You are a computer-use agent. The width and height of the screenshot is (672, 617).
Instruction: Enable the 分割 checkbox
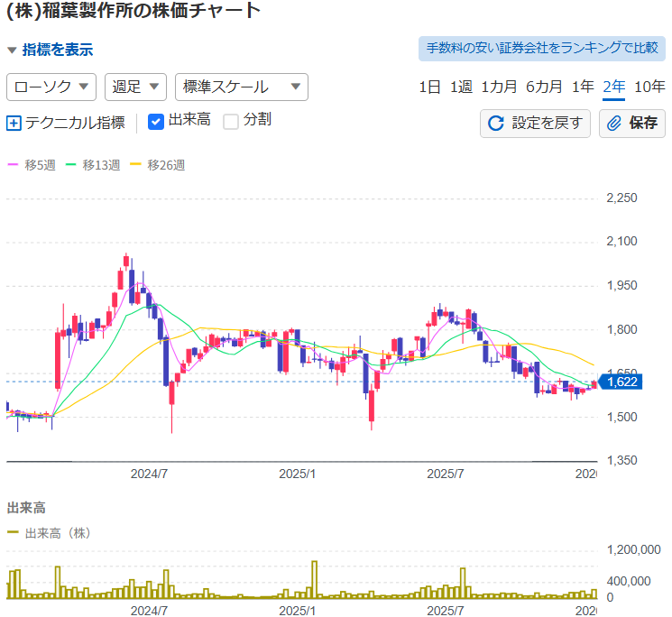pyautogui.click(x=231, y=121)
